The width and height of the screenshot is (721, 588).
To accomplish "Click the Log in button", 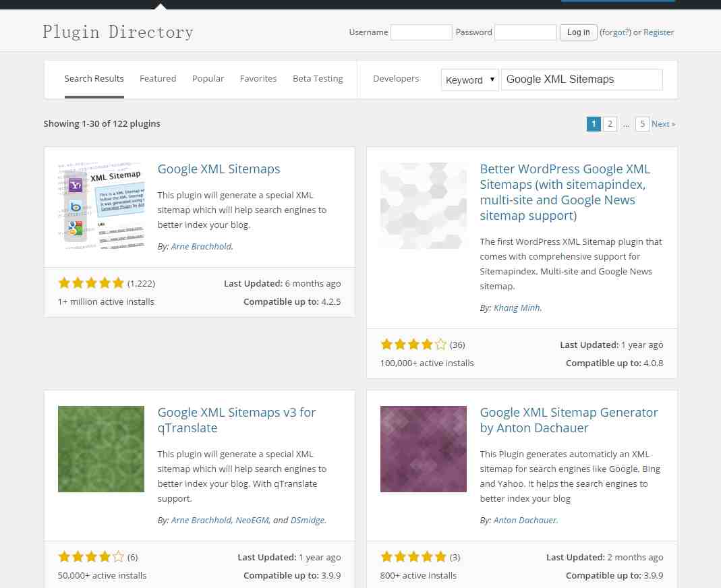I will pos(579,32).
